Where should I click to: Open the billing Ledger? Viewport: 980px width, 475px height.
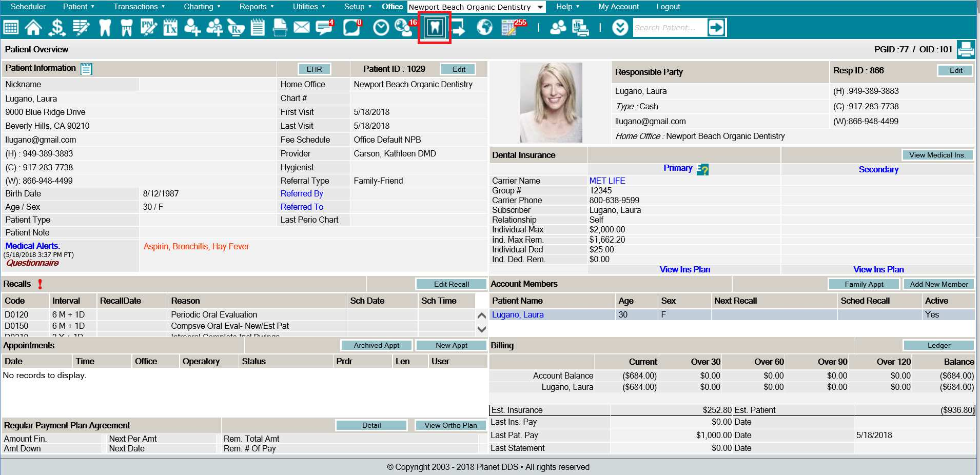938,345
